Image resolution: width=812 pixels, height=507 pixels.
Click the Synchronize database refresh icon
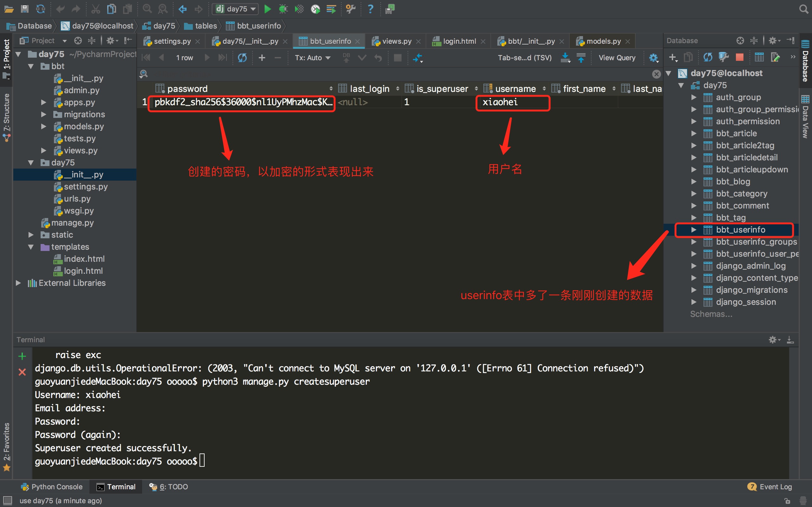click(708, 57)
